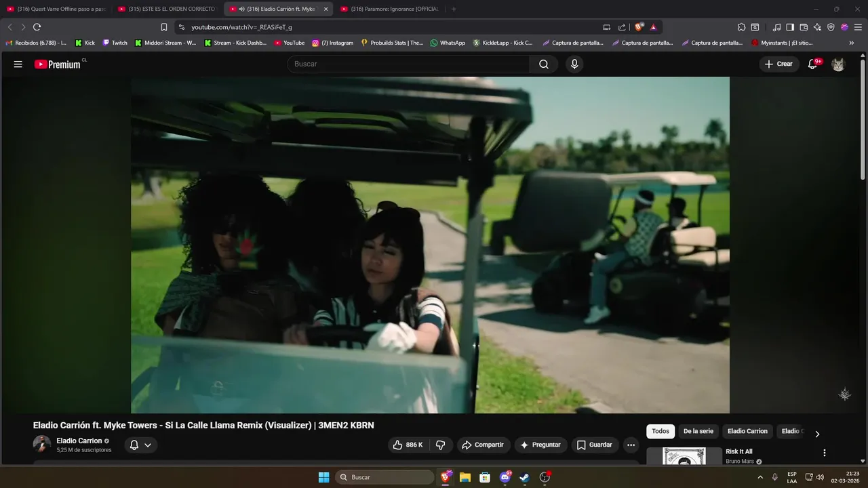Open Kick bookmark
868x488 pixels.
click(85, 43)
